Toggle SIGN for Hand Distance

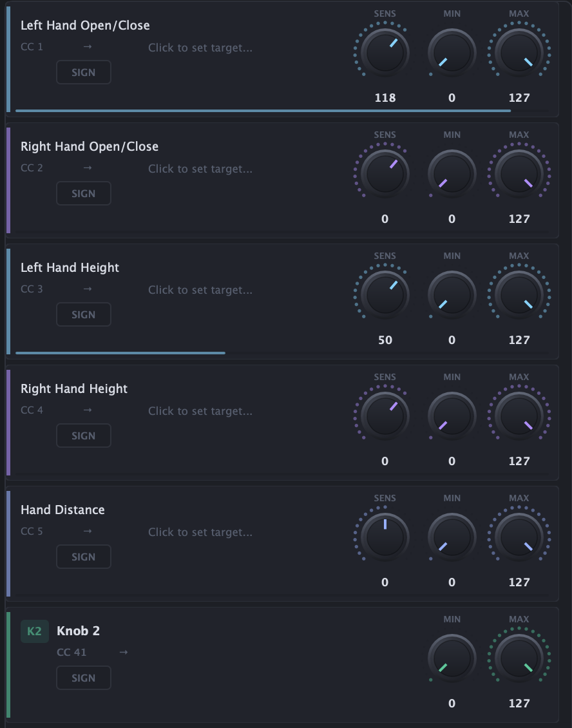84,557
